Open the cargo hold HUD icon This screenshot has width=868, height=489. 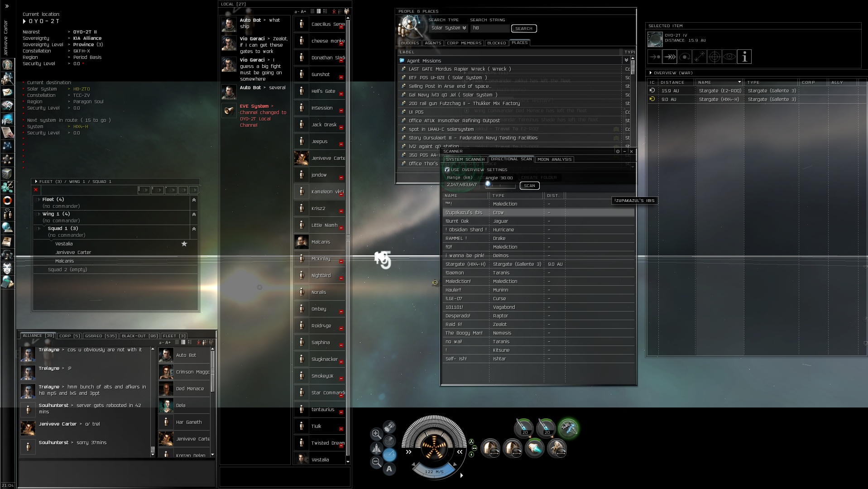click(389, 427)
